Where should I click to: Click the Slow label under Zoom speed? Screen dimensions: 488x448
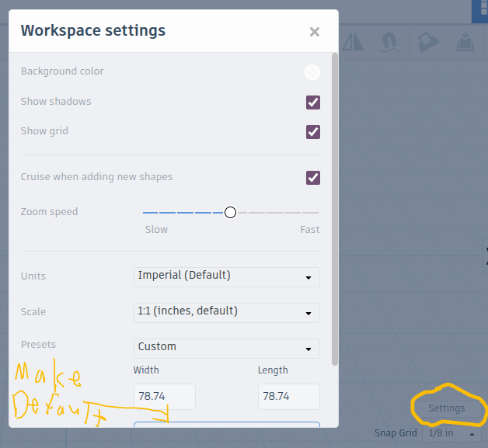click(x=156, y=230)
